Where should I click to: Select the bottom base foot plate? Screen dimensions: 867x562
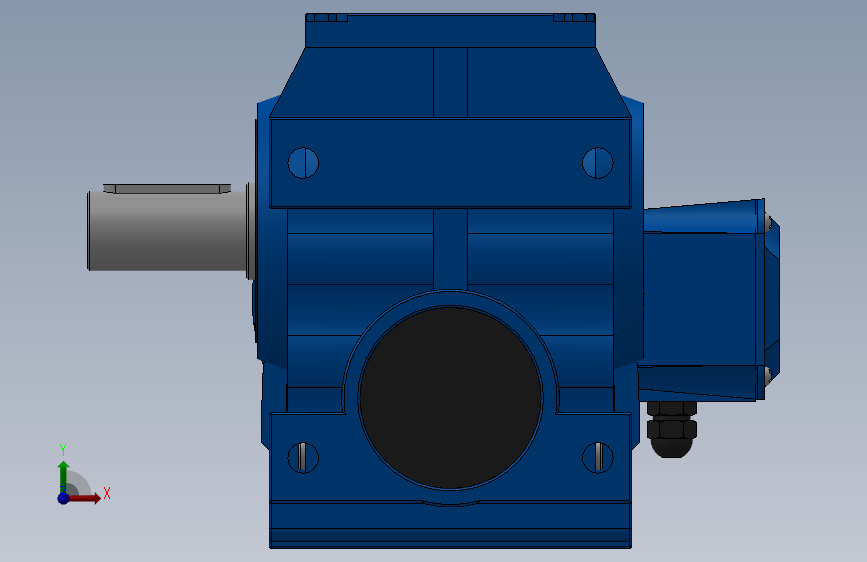(x=451, y=524)
